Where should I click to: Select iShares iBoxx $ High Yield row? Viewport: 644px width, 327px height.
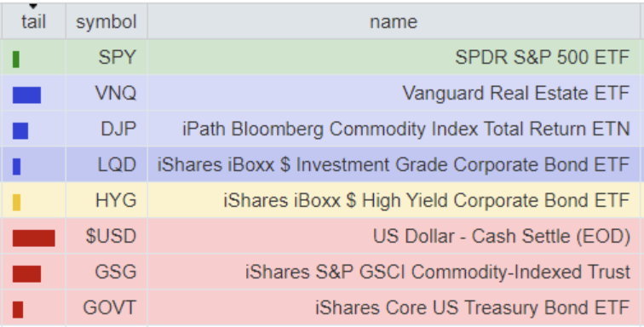point(321,200)
